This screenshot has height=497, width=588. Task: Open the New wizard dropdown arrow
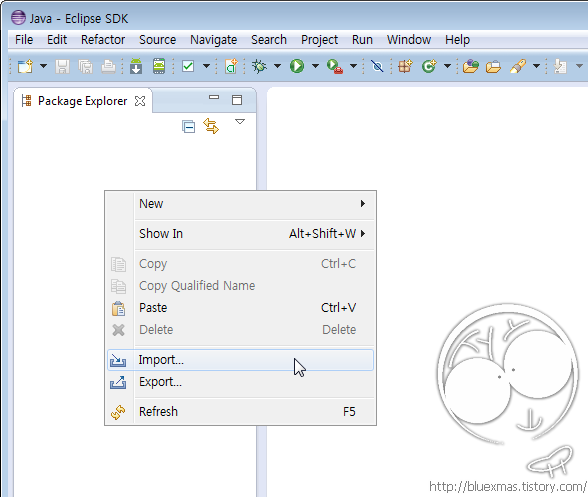[44, 66]
